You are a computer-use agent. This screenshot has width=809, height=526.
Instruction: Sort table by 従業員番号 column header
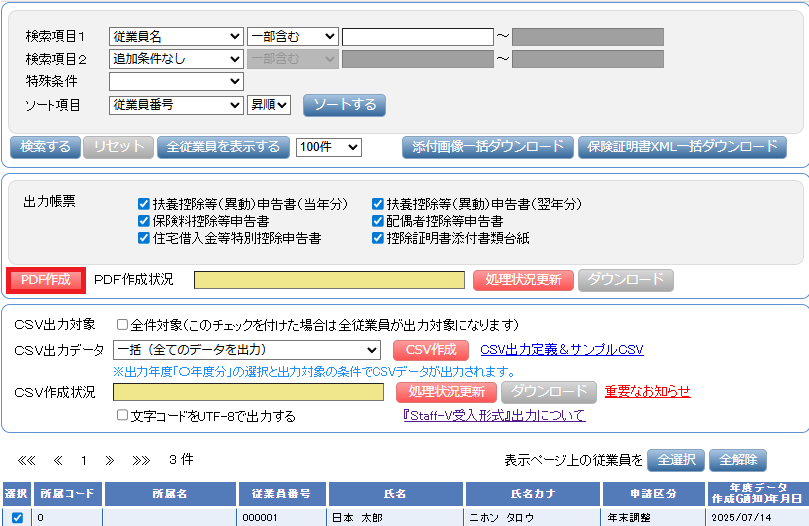(283, 494)
